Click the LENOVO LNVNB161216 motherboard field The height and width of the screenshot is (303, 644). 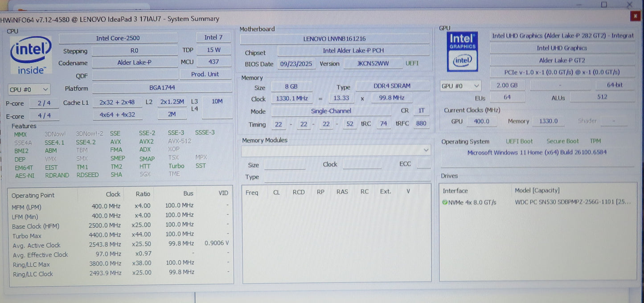tap(335, 39)
